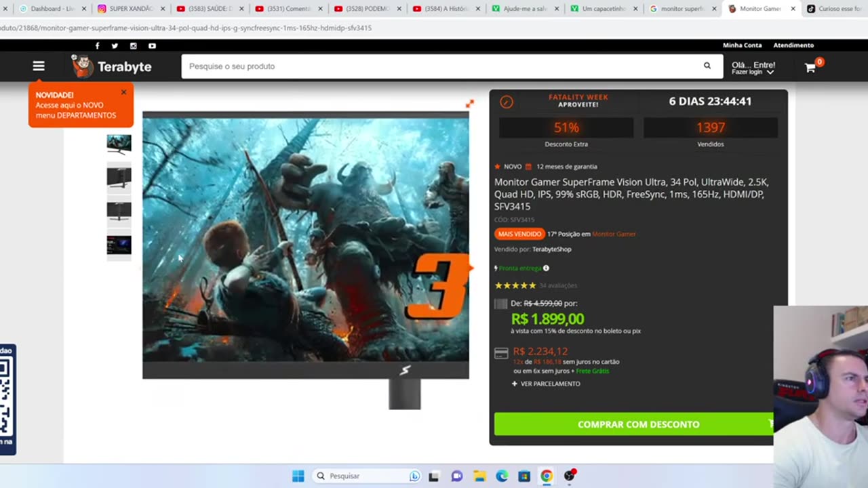868x488 pixels.
Task: Close the NOVIDADE! popup
Action: coord(123,92)
